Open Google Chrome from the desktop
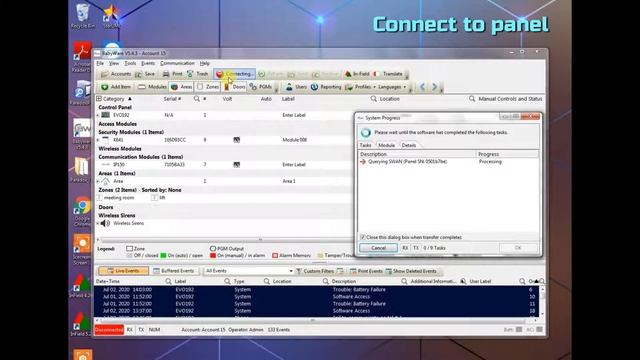Viewport: 640px width, 360px height. click(82, 212)
